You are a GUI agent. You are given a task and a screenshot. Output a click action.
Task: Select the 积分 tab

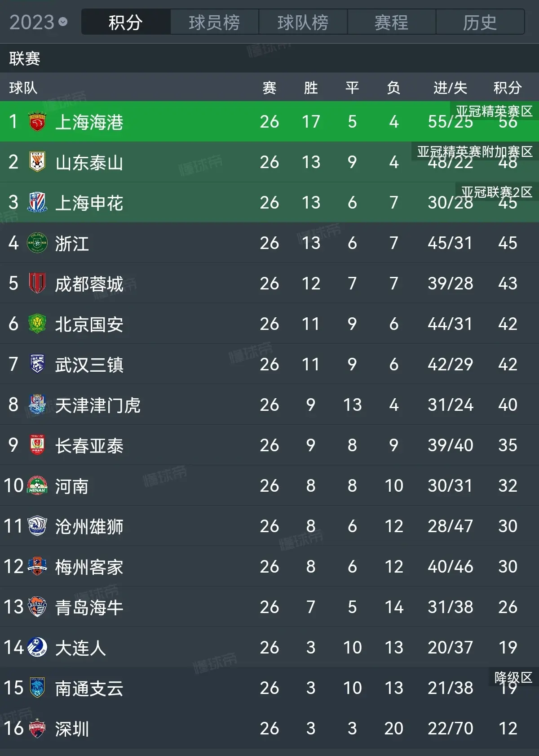pyautogui.click(x=126, y=22)
